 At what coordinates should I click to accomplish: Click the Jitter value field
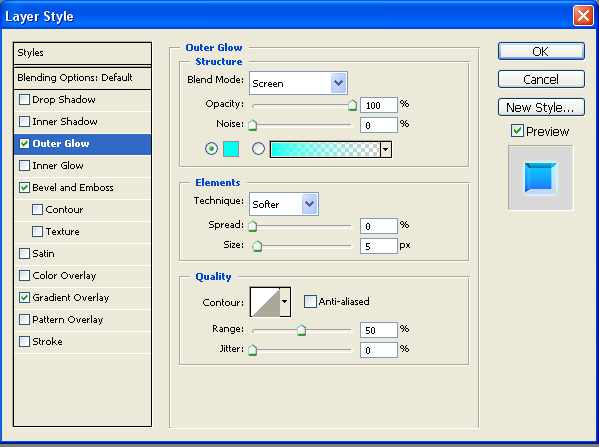[x=379, y=350]
